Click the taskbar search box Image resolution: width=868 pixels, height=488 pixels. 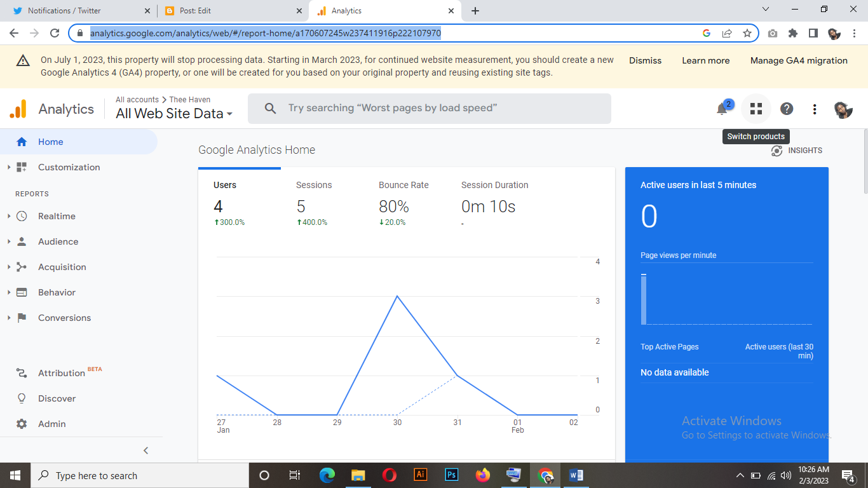click(x=139, y=475)
